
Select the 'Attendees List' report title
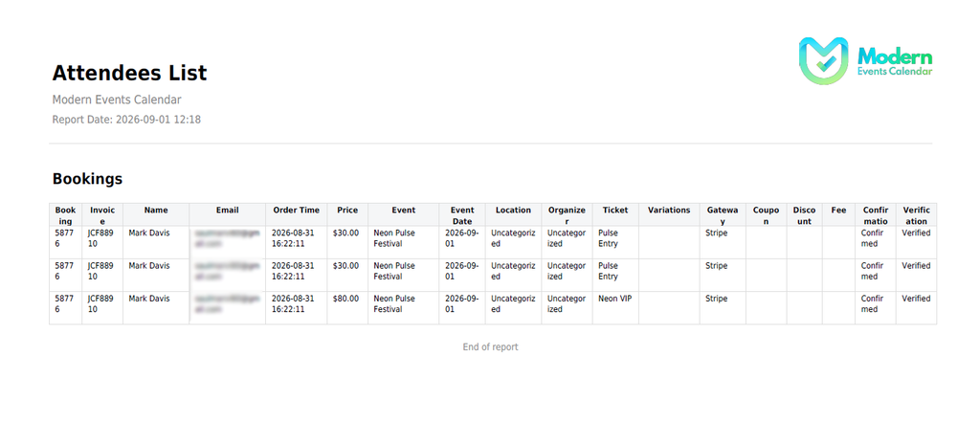click(129, 73)
